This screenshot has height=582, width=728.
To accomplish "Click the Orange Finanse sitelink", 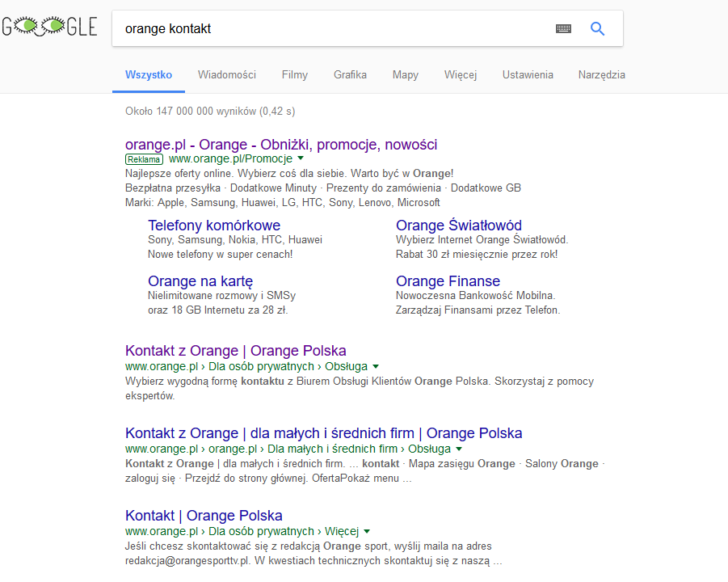I will click(448, 281).
